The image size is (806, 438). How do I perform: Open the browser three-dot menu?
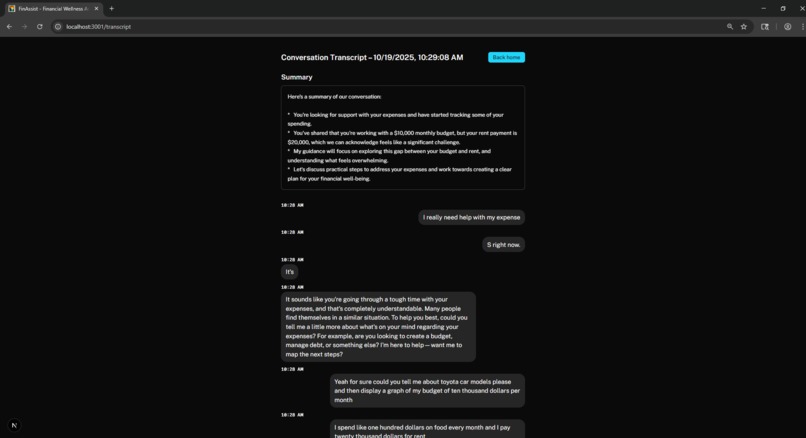click(802, 27)
